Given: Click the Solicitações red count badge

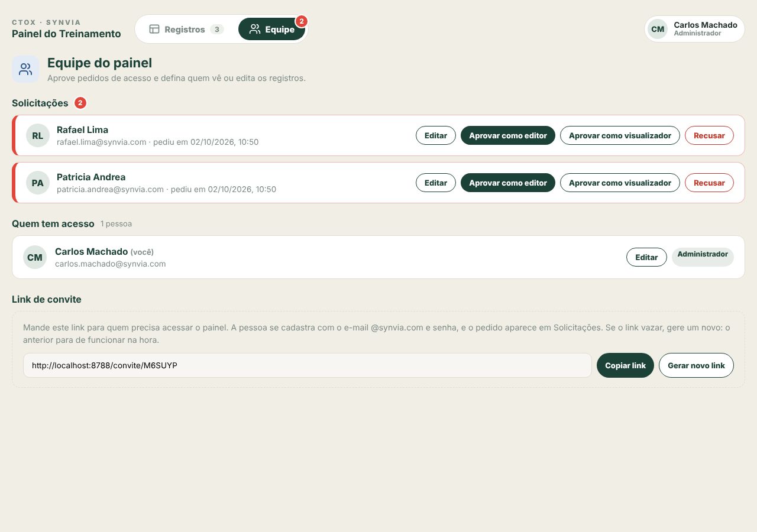Looking at the screenshot, I should (x=80, y=103).
